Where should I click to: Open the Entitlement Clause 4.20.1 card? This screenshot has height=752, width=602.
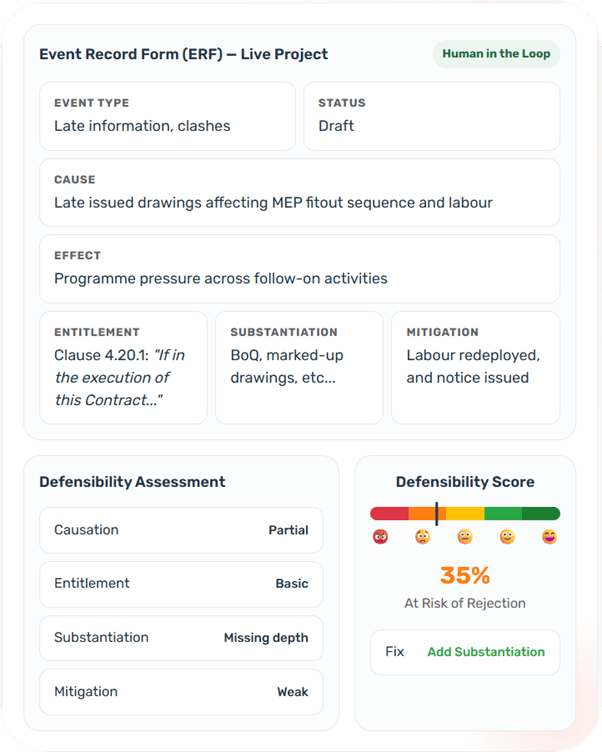tap(123, 367)
